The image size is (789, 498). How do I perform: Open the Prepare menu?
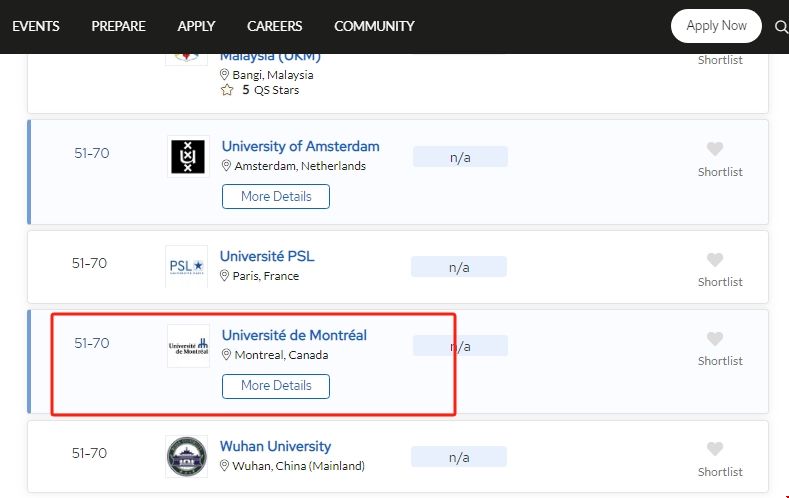(118, 26)
